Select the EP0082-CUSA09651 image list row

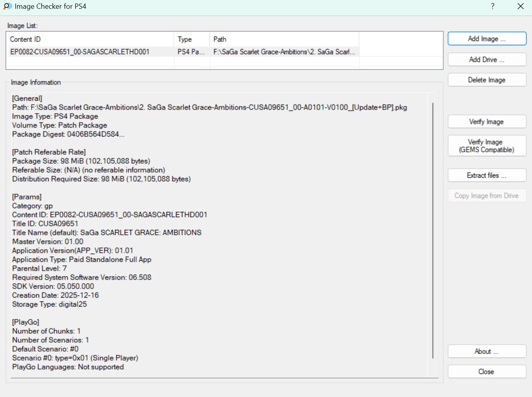[80, 52]
